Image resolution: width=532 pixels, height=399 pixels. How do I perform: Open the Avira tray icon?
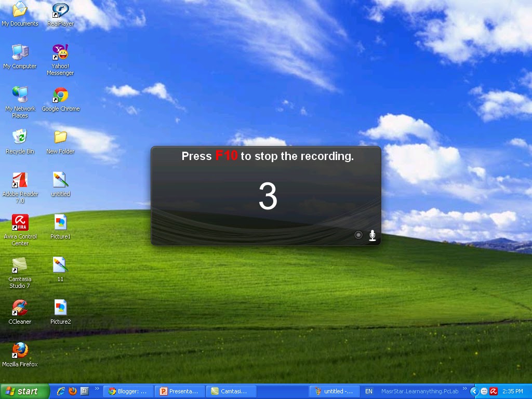(x=494, y=391)
